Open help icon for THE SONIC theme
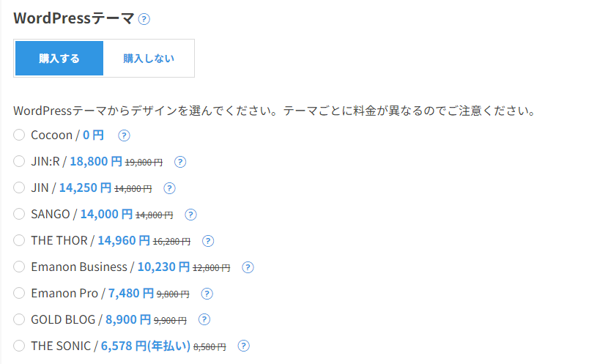Image resolution: width=608 pixels, height=364 pixels. click(243, 346)
